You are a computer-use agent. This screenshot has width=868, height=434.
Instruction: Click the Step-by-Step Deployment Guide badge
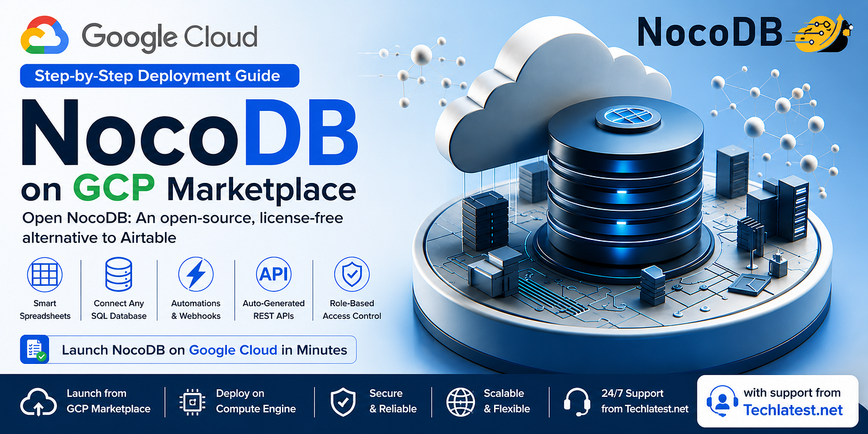pyautogui.click(x=159, y=76)
